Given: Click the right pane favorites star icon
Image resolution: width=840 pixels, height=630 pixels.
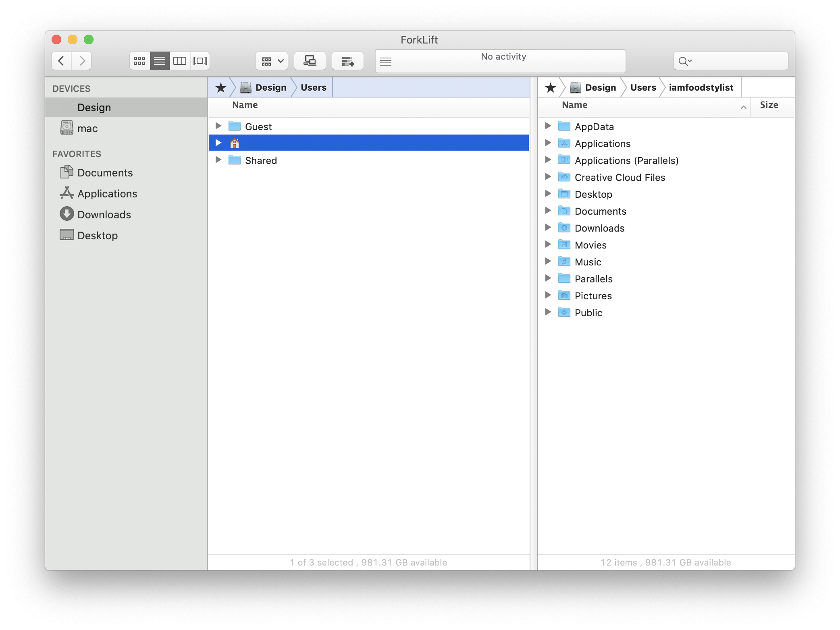Looking at the screenshot, I should click(x=551, y=88).
